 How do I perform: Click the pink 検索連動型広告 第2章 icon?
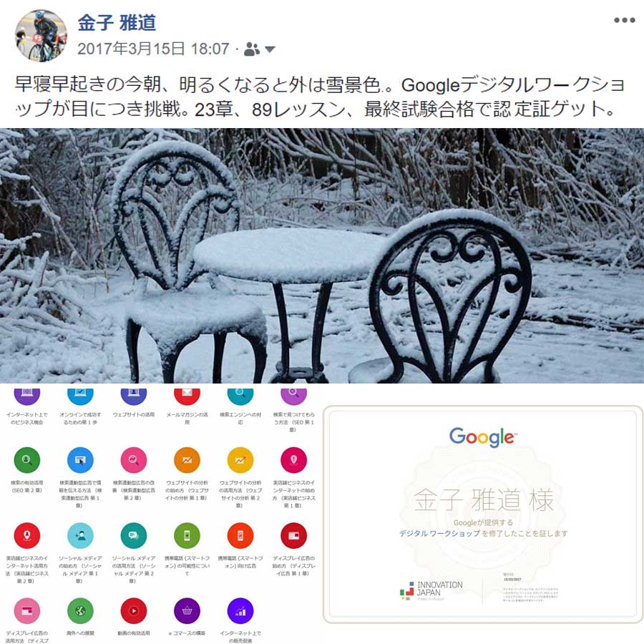coord(134,460)
